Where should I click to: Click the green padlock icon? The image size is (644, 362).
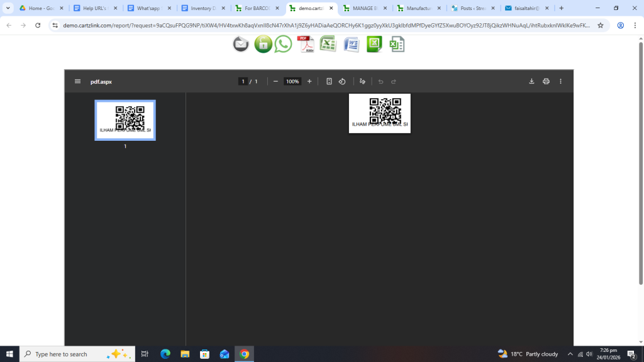point(263,44)
